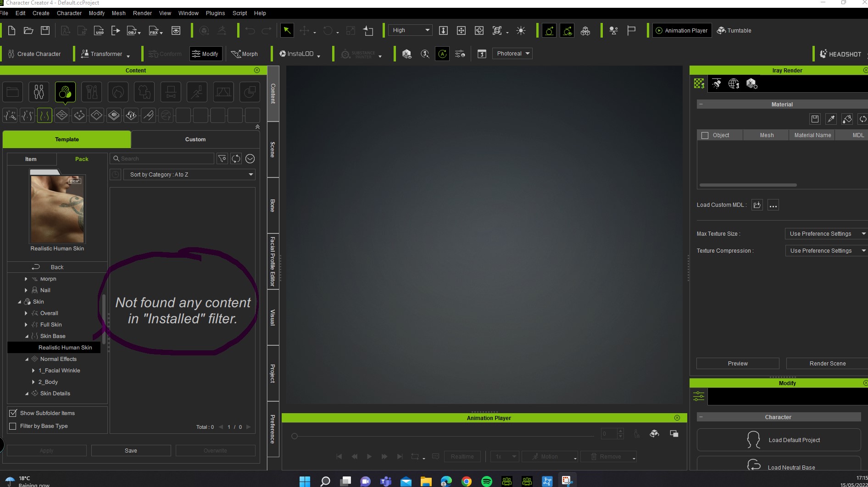
Task: Open Max Texture Size dropdown
Action: [826, 234]
